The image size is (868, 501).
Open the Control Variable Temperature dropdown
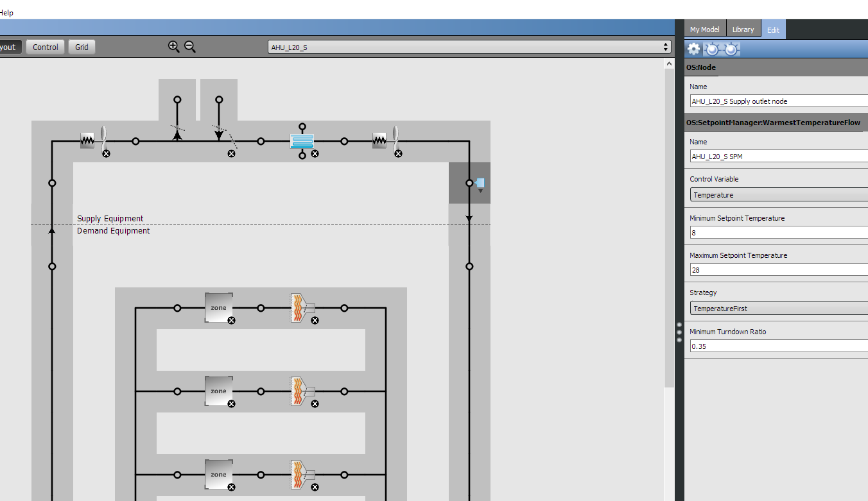click(x=779, y=194)
